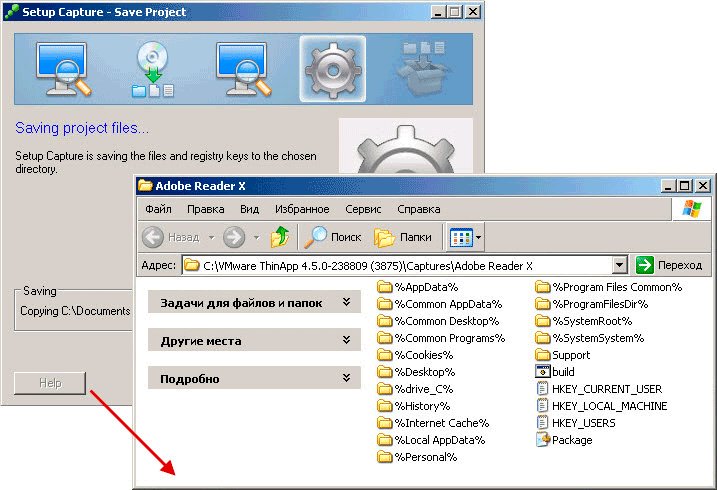
Task: Select the HKEY_USERS text file
Action: click(x=575, y=423)
